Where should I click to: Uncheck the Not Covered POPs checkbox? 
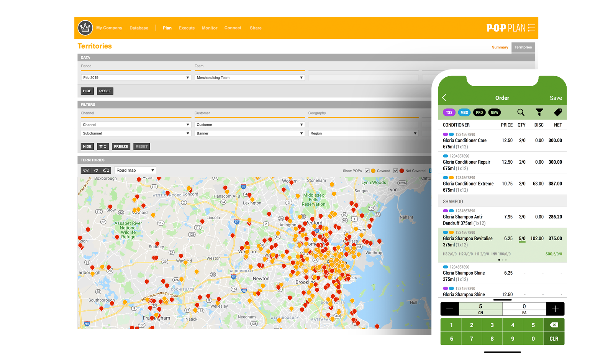point(395,171)
